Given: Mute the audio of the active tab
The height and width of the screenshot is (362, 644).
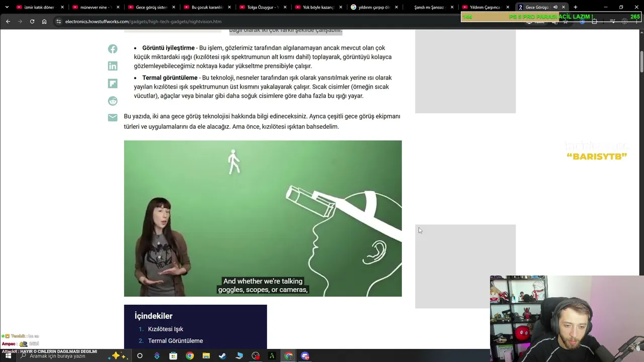Looking at the screenshot, I should [x=555, y=8].
